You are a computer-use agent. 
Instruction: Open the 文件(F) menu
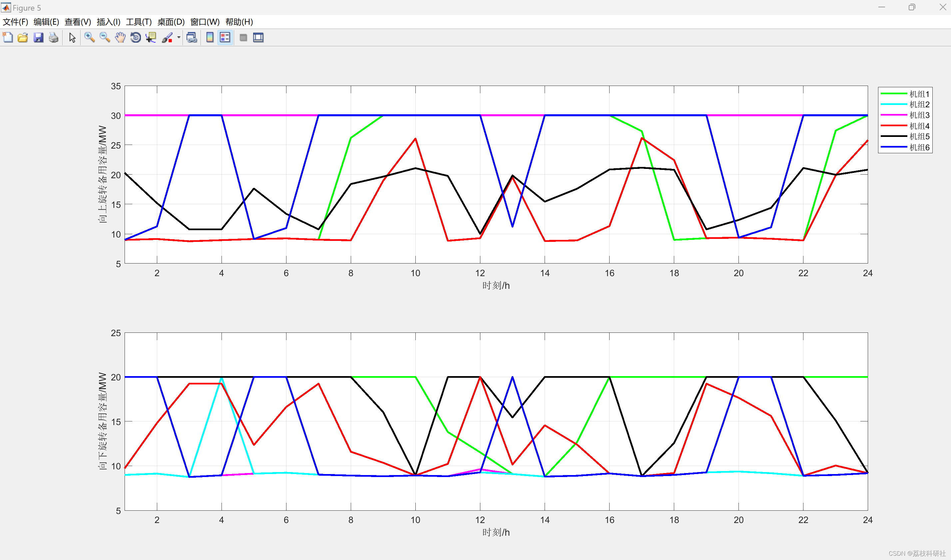[x=15, y=22]
